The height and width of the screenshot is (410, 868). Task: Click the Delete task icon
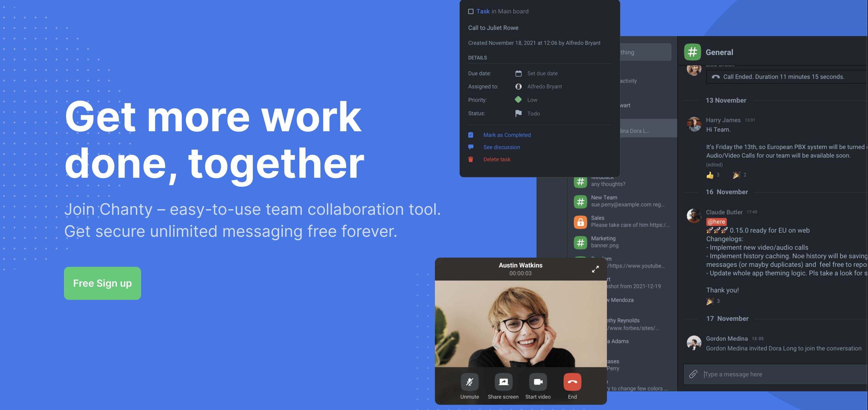470,159
